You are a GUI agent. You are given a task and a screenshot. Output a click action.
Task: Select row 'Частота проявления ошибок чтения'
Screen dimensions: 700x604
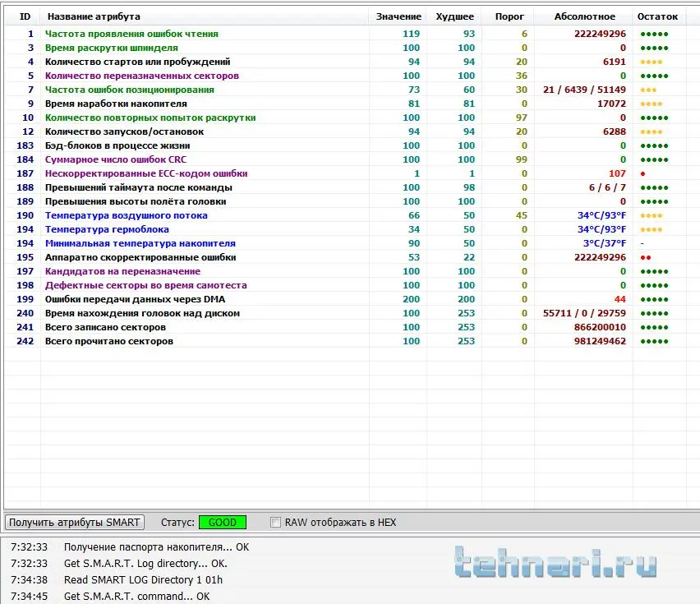(131, 34)
